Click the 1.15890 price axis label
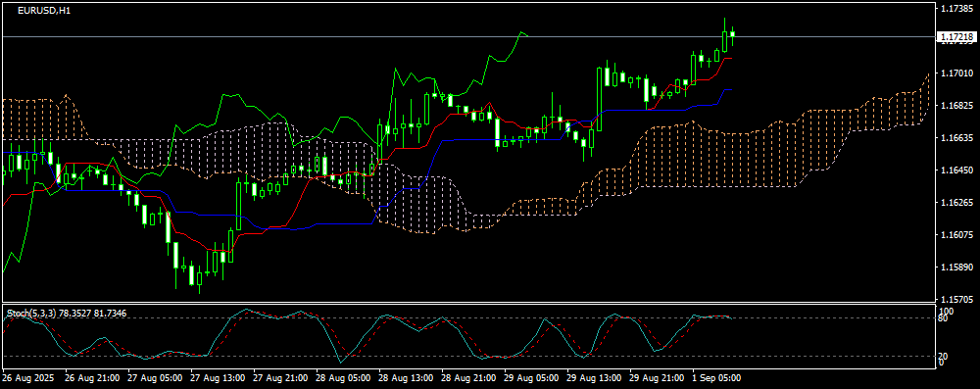Screen dimensions: 980x389 [956, 267]
